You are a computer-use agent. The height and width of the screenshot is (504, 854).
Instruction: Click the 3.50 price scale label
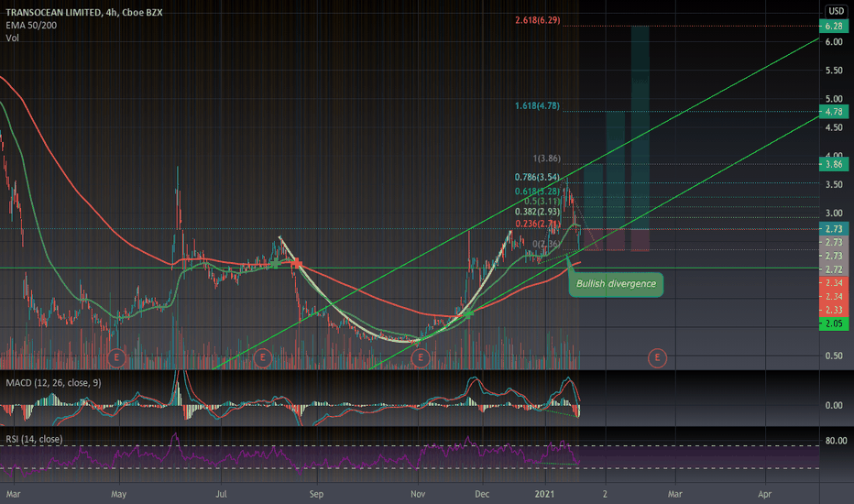click(x=834, y=184)
